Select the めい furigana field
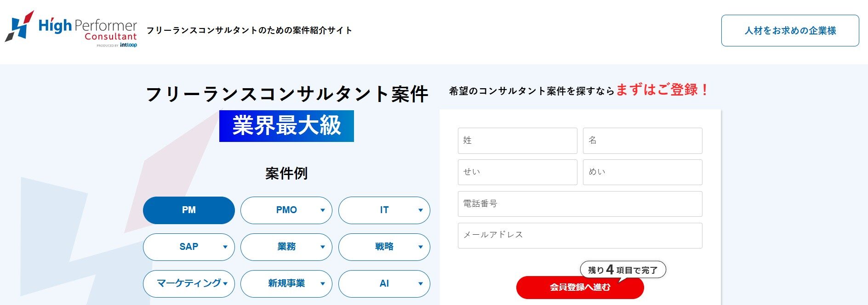The image size is (868, 305). pos(642,172)
